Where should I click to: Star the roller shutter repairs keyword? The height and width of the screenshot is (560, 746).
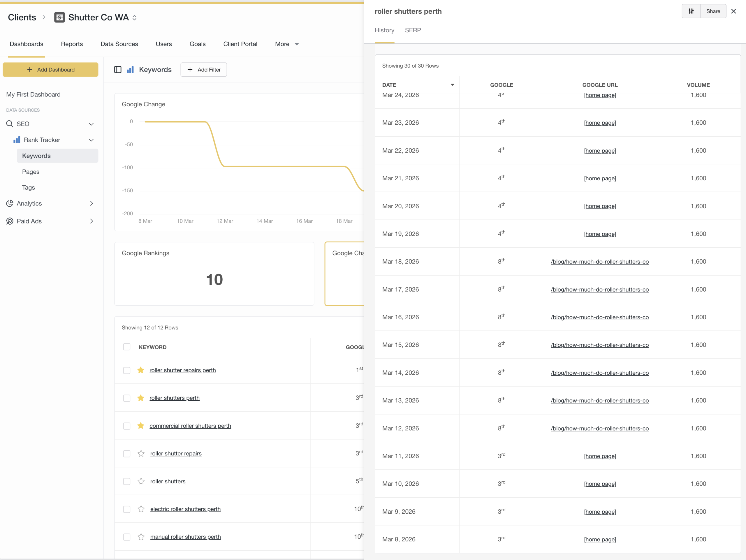[x=141, y=453]
